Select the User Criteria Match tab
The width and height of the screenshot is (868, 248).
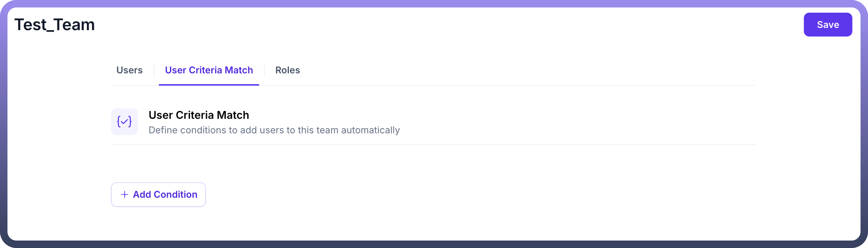click(x=209, y=70)
